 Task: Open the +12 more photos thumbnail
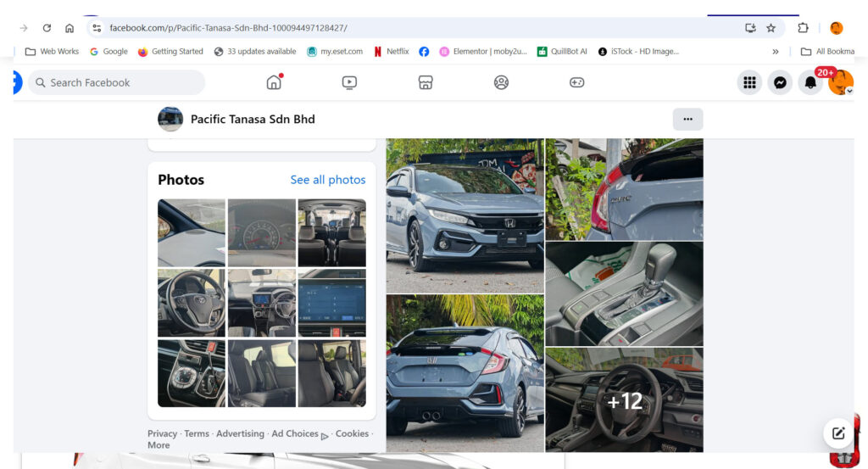[625, 399]
